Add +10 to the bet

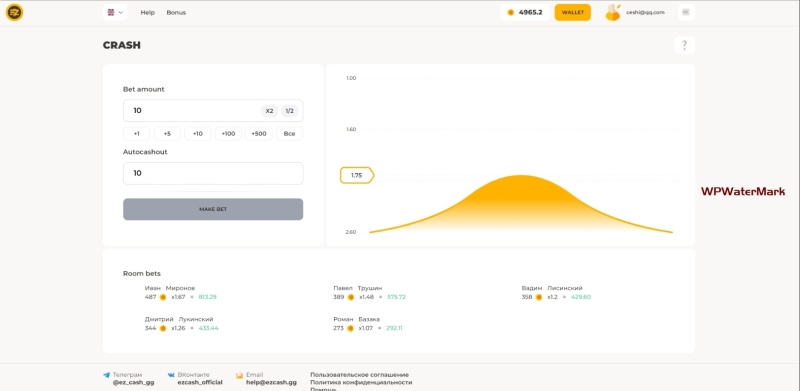point(197,134)
